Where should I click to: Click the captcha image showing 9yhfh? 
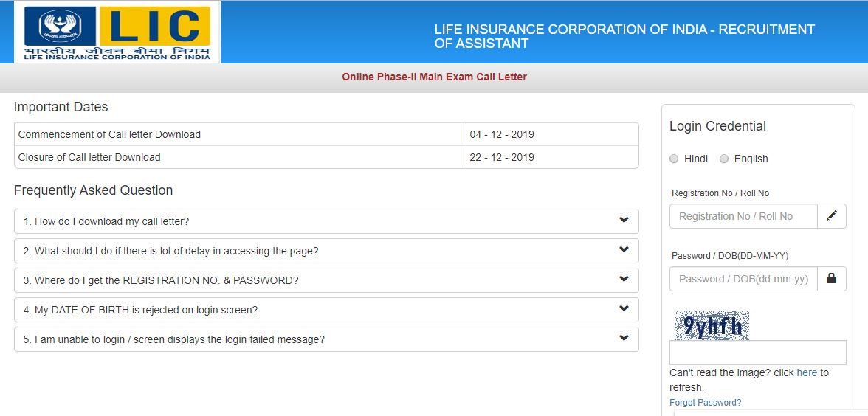712,325
